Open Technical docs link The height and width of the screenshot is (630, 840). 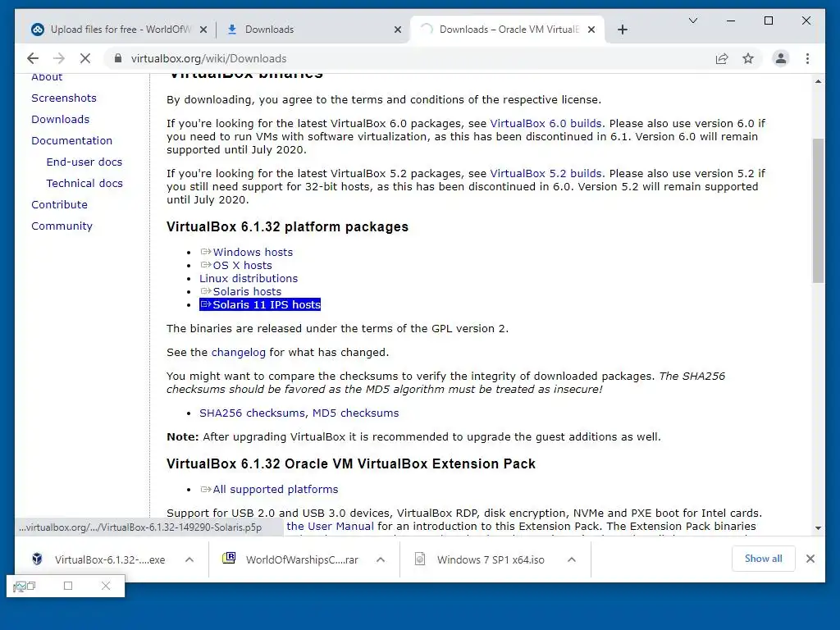click(84, 183)
